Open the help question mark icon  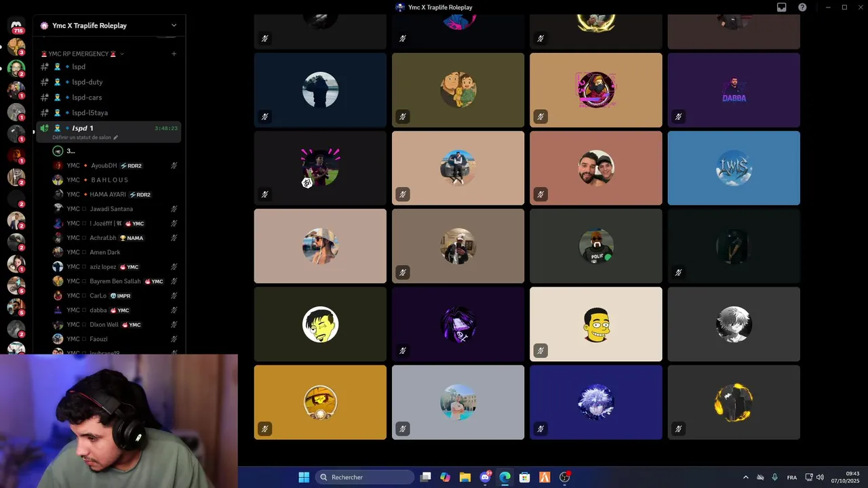tap(802, 7)
